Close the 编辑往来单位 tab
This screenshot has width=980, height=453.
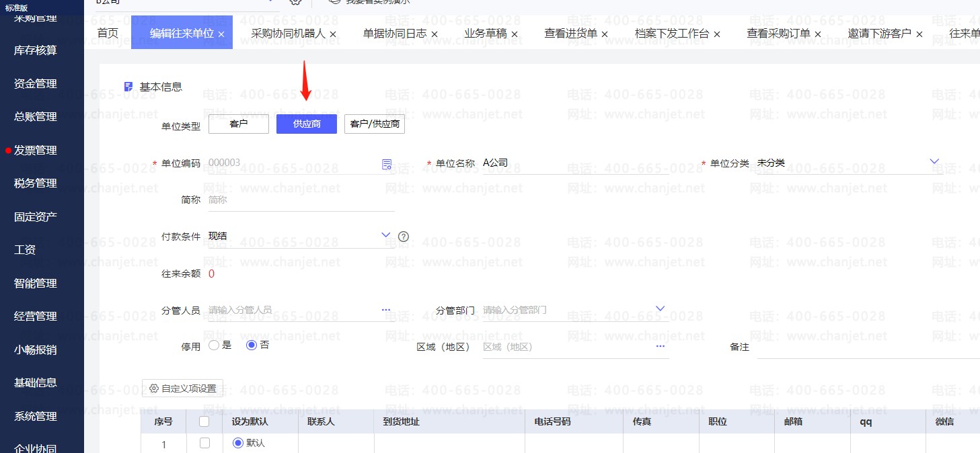coord(221,34)
